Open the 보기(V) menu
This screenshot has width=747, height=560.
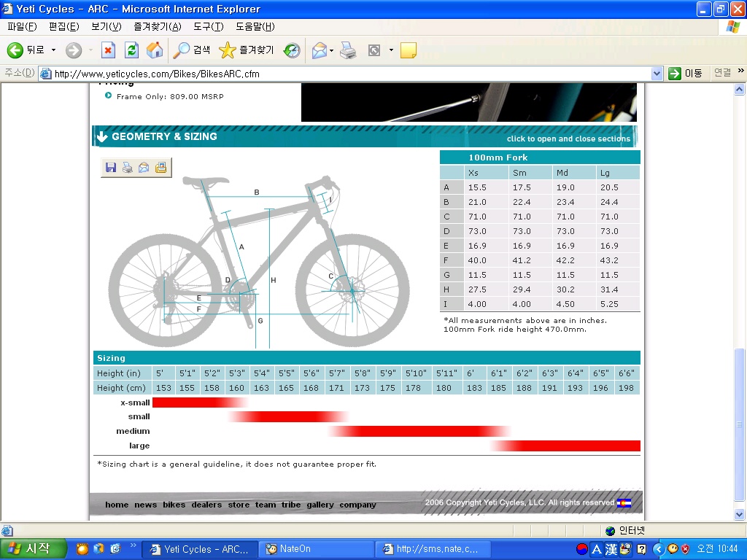[107, 27]
